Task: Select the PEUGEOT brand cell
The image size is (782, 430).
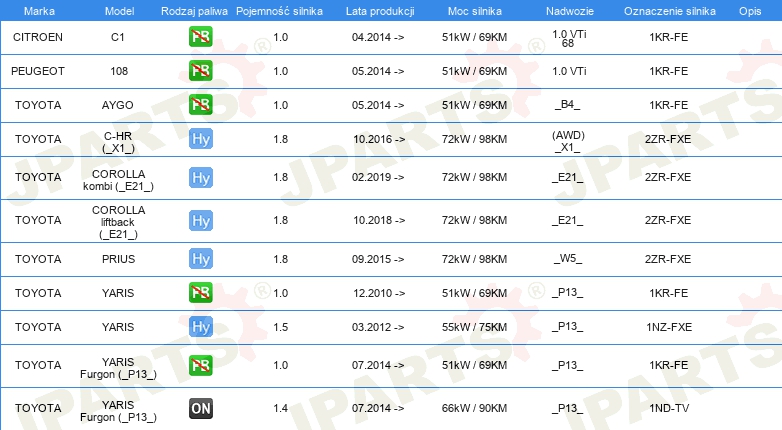Action: pos(38,71)
